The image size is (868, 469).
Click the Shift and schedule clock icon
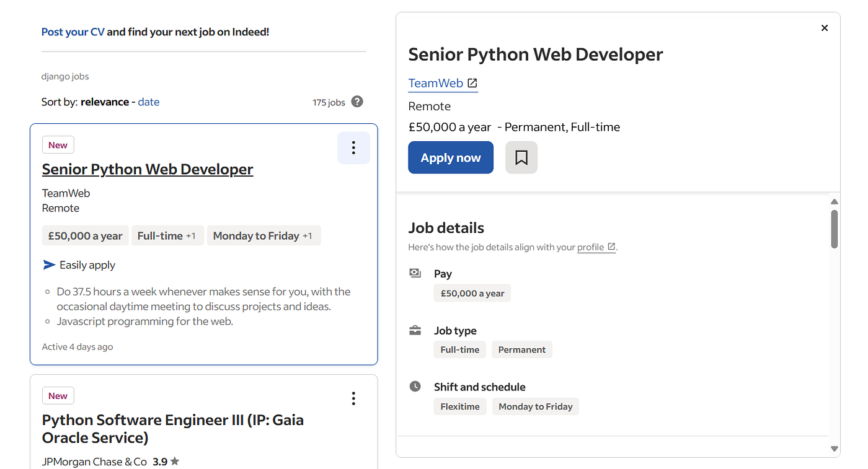[415, 387]
